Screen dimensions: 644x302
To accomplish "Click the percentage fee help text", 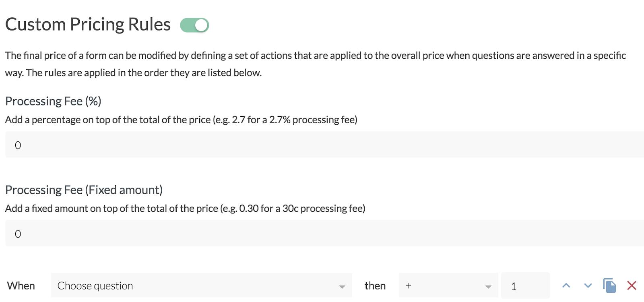I will [x=181, y=120].
